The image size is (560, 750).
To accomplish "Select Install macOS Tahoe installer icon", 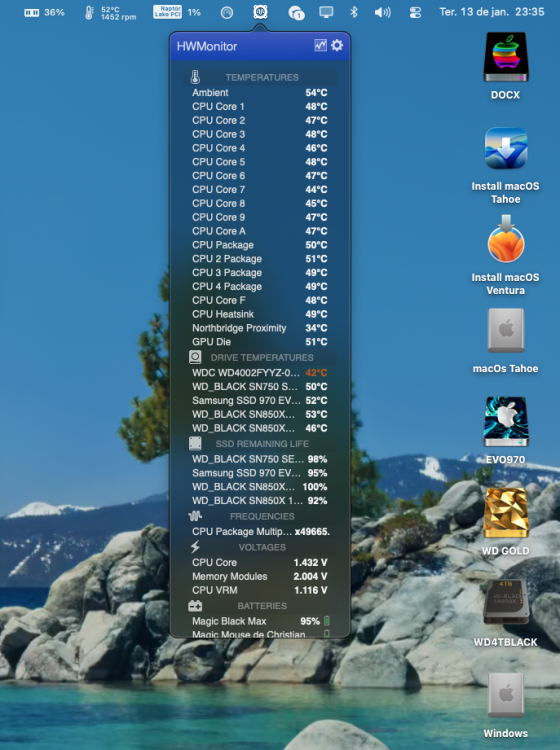I will 505,148.
